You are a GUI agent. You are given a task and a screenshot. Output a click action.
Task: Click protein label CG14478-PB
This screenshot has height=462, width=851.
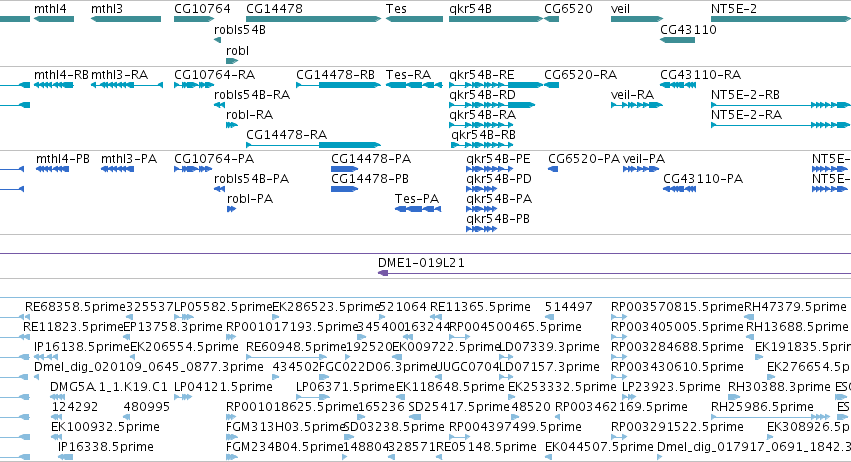pyautogui.click(x=370, y=179)
